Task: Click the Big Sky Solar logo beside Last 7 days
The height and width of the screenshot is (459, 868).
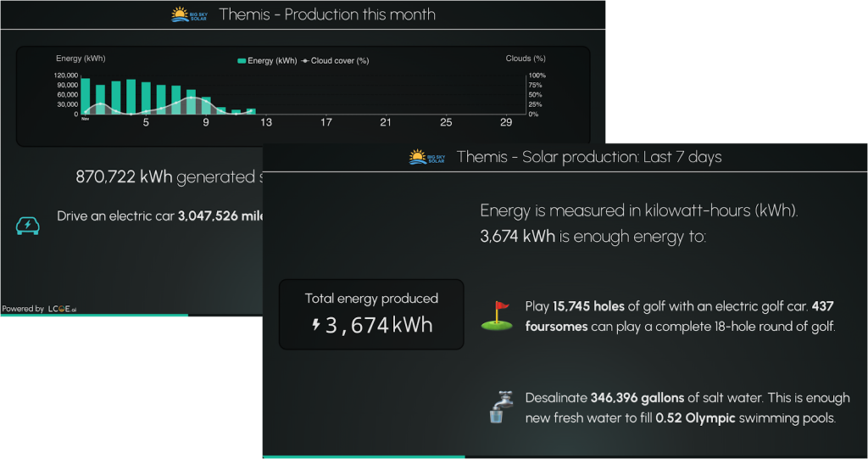Action: tap(420, 157)
